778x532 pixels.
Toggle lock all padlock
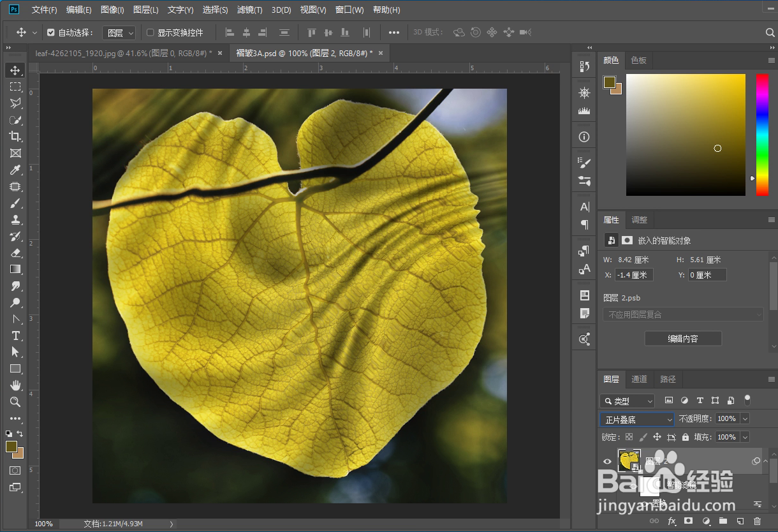(686, 437)
